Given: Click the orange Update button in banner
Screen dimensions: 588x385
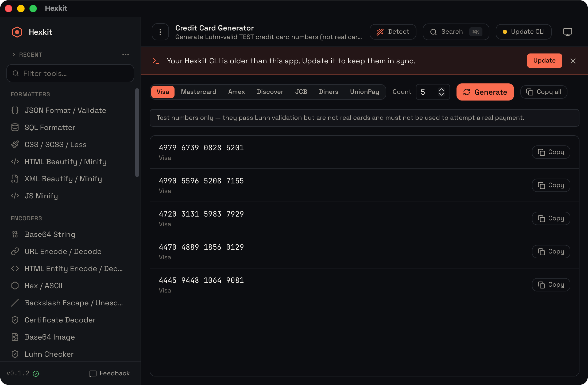Looking at the screenshot, I should [544, 61].
